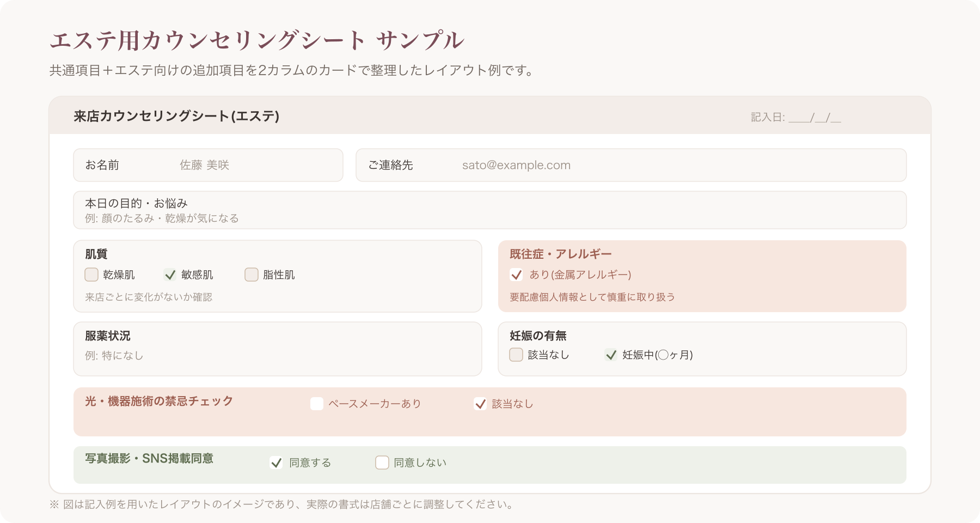Check the ペースメーカーあり checkbox
This screenshot has width=980, height=523.
tap(317, 404)
